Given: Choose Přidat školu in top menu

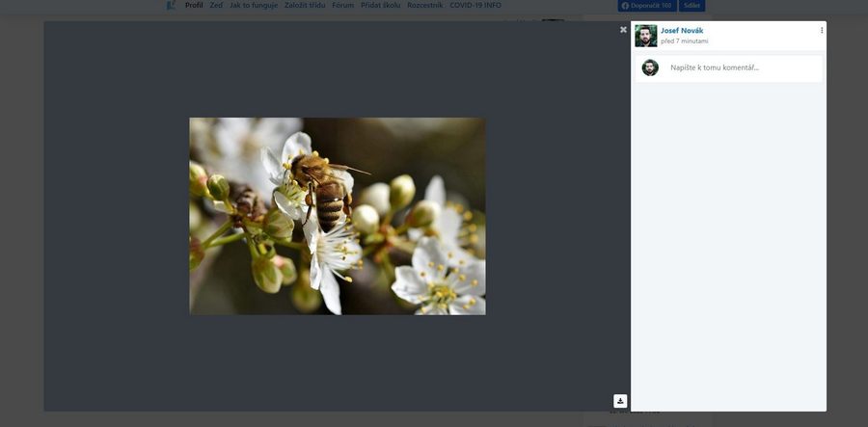Looking at the screenshot, I should point(380,6).
